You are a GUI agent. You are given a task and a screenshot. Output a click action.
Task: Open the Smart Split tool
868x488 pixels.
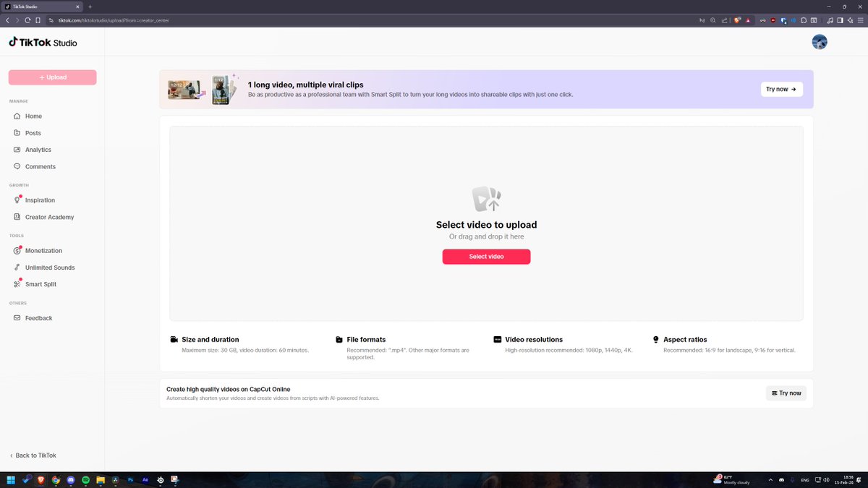[x=52, y=284]
